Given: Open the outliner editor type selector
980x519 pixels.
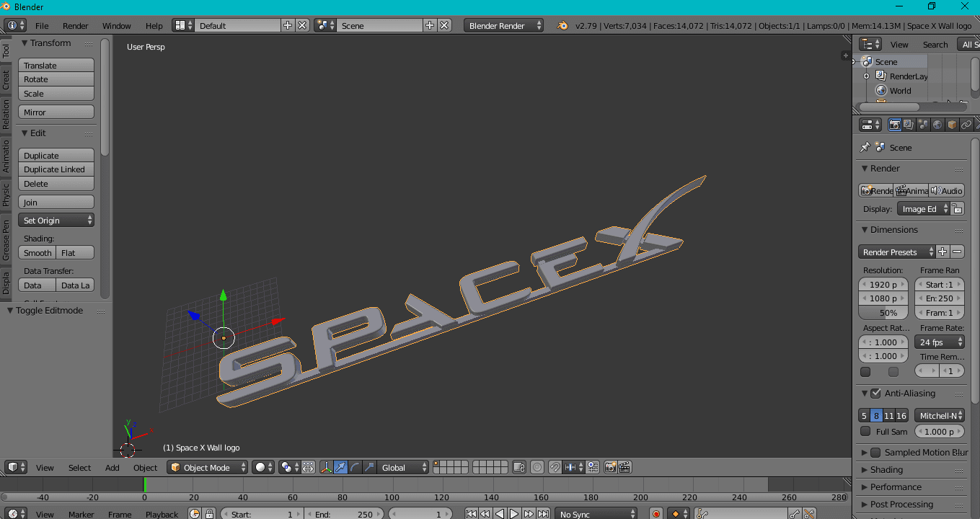Looking at the screenshot, I should click(x=870, y=44).
